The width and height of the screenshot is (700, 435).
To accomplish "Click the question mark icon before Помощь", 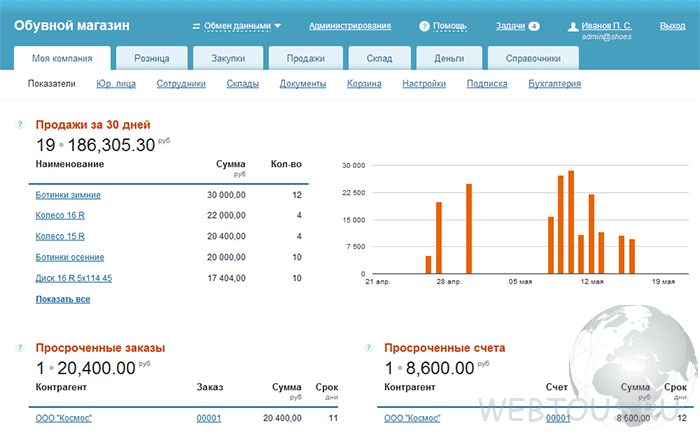I will pyautogui.click(x=424, y=26).
